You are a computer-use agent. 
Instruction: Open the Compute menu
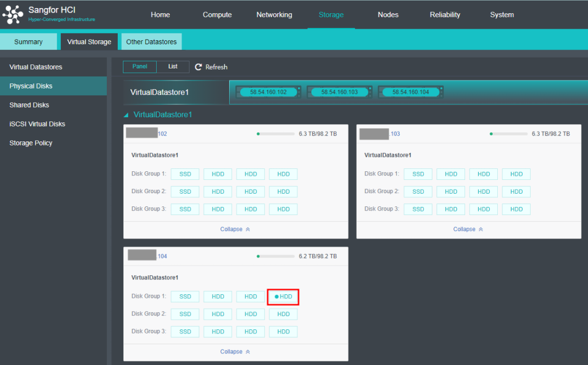[x=217, y=14]
